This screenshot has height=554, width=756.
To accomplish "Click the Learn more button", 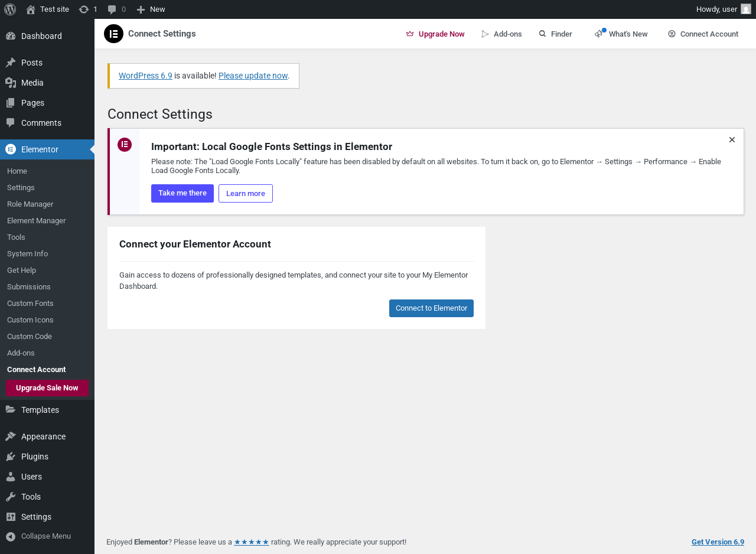I will (x=246, y=193).
